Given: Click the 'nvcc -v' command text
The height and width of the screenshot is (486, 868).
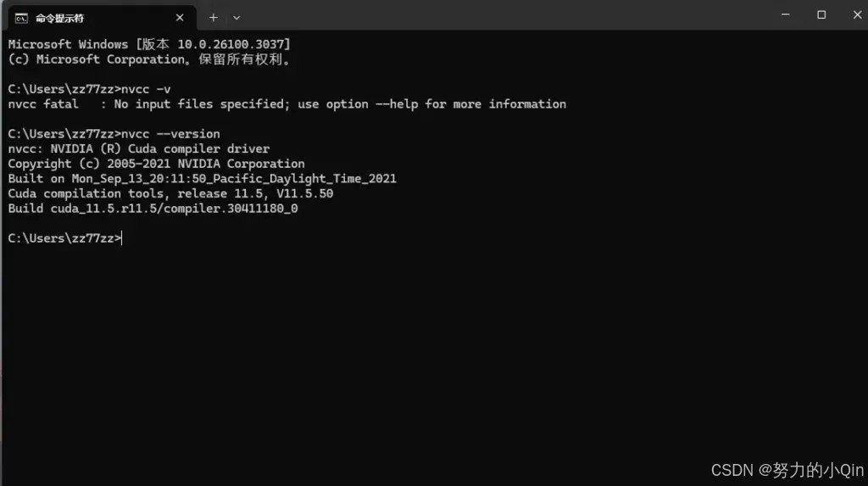Looking at the screenshot, I should pos(146,89).
